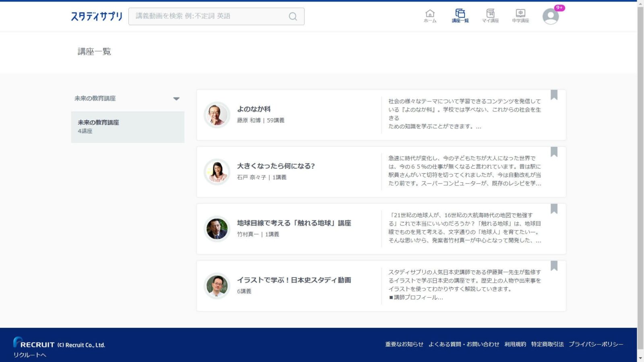
Task: Open 大きくなったら何になる? course title
Action: coord(276,166)
